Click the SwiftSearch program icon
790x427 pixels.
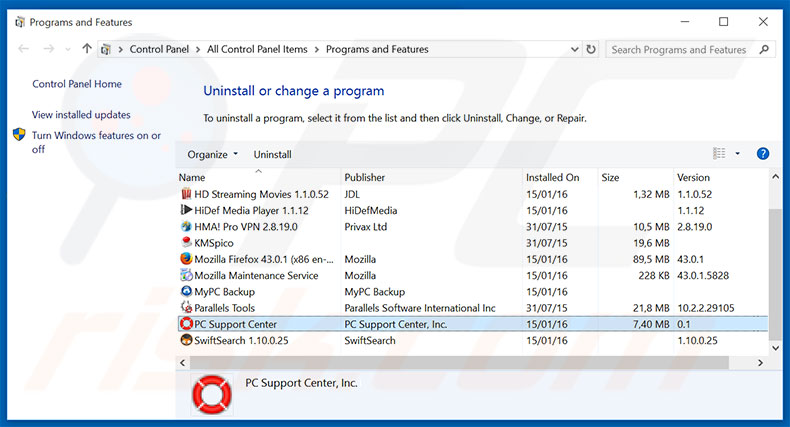point(186,340)
